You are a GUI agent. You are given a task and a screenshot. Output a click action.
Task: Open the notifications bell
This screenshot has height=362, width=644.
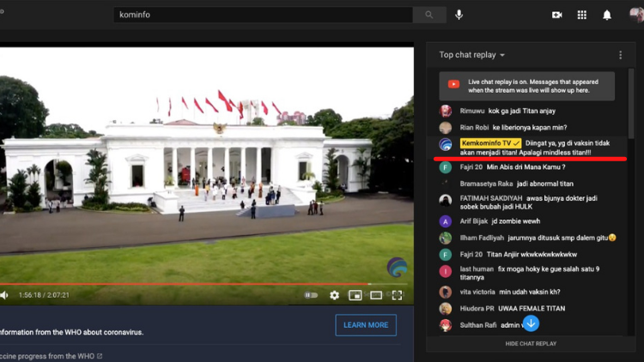(x=607, y=15)
